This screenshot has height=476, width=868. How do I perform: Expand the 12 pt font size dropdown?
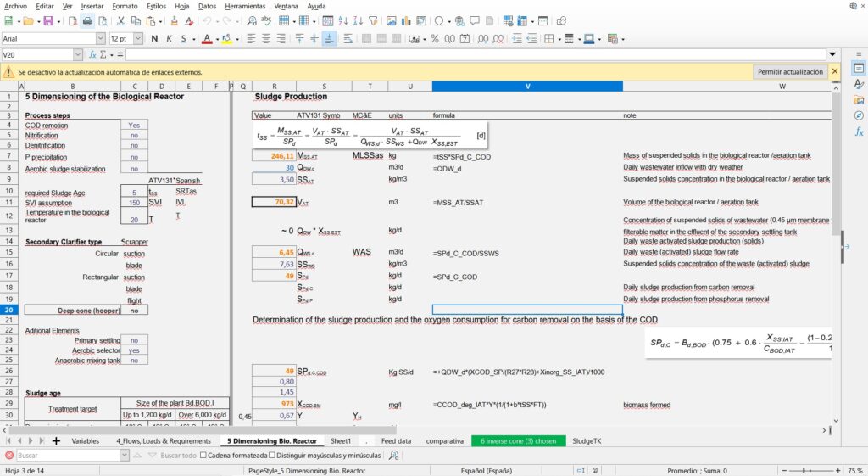coord(138,39)
